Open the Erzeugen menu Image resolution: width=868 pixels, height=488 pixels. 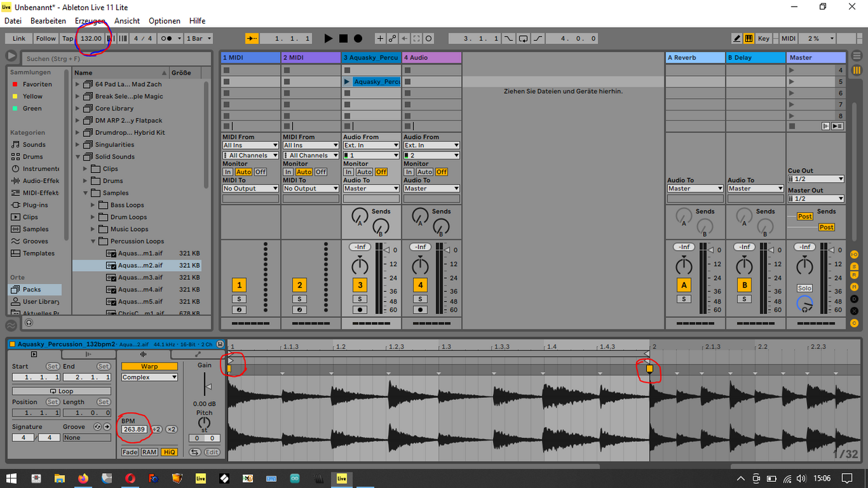pyautogui.click(x=90, y=21)
